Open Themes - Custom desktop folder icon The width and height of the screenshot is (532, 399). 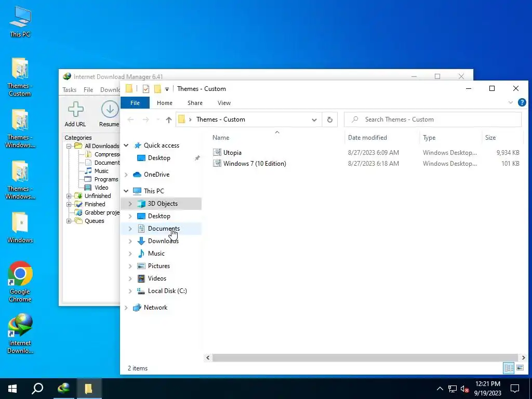tap(20, 77)
